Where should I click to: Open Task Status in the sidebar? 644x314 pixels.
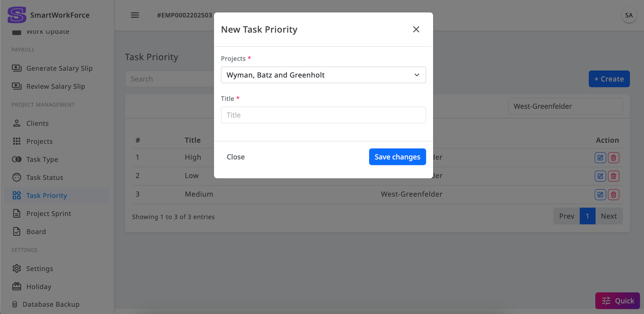tap(44, 178)
